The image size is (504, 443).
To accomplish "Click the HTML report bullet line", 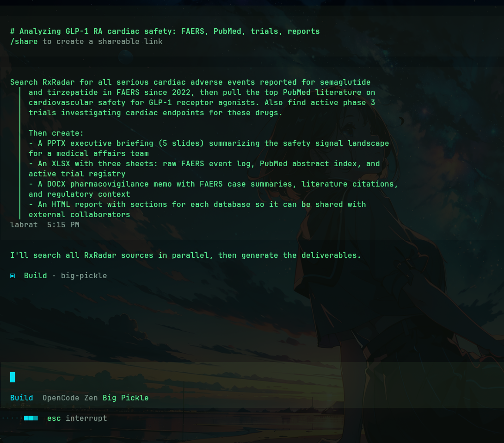I will [197, 205].
